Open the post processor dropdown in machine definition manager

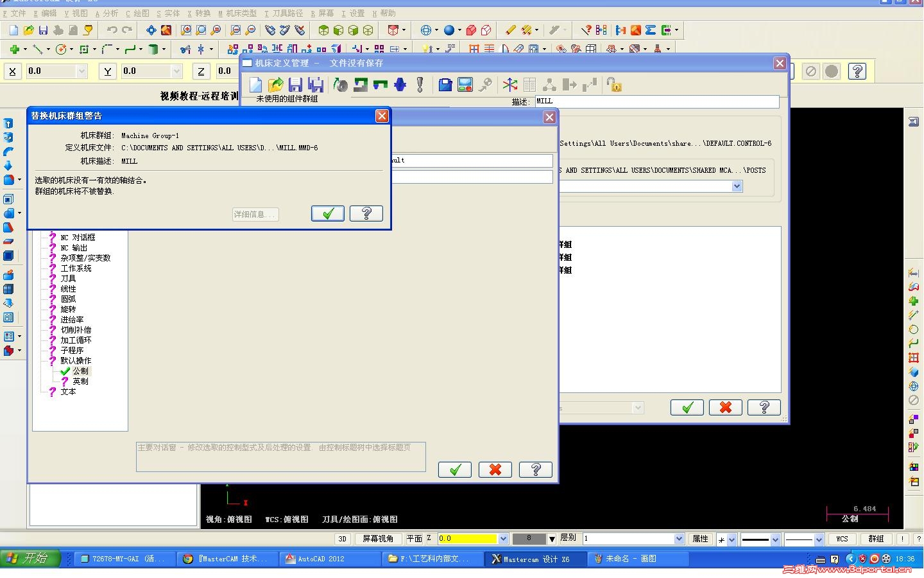(737, 186)
